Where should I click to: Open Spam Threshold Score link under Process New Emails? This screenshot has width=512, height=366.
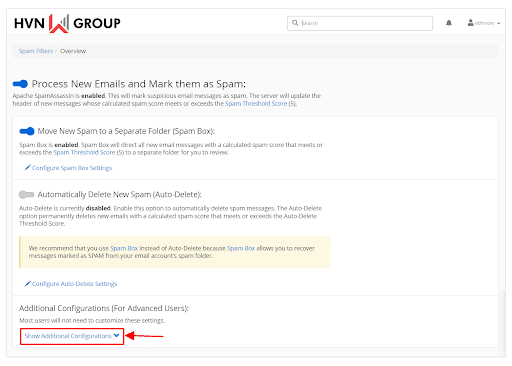[x=256, y=104]
